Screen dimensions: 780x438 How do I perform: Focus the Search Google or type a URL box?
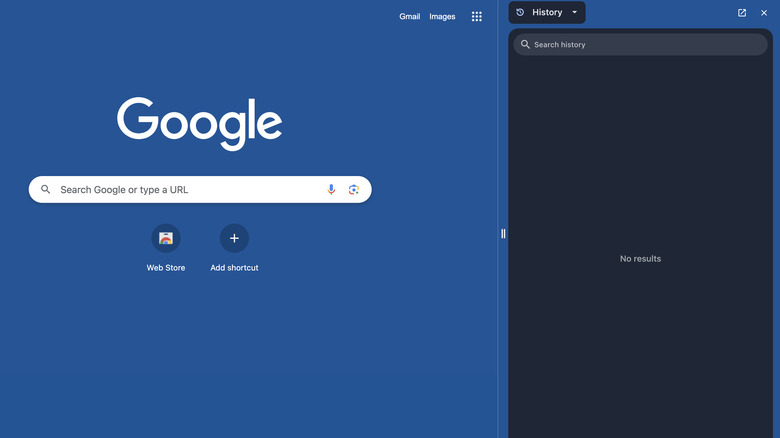(200, 190)
